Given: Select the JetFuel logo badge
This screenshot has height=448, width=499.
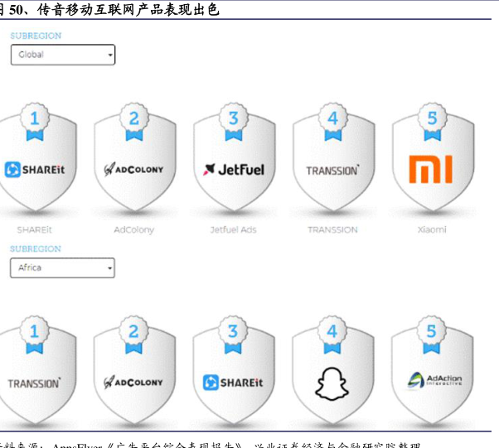Looking at the screenshot, I should (233, 170).
